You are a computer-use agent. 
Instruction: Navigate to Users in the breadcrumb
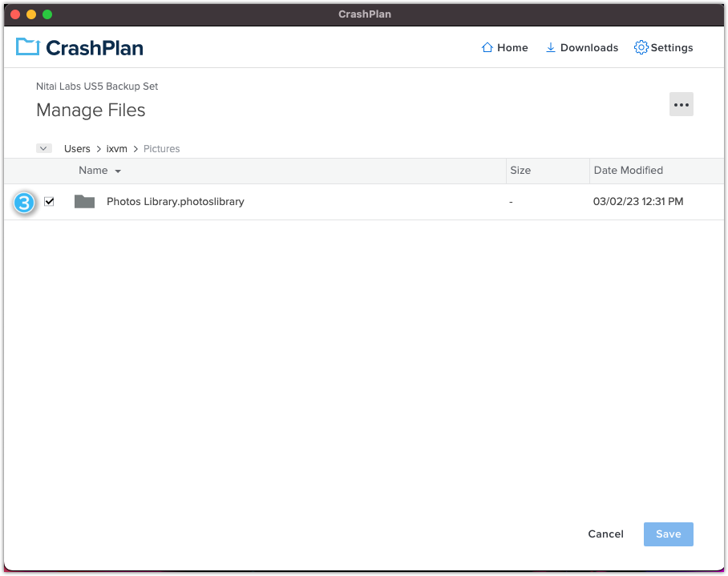[x=77, y=149]
